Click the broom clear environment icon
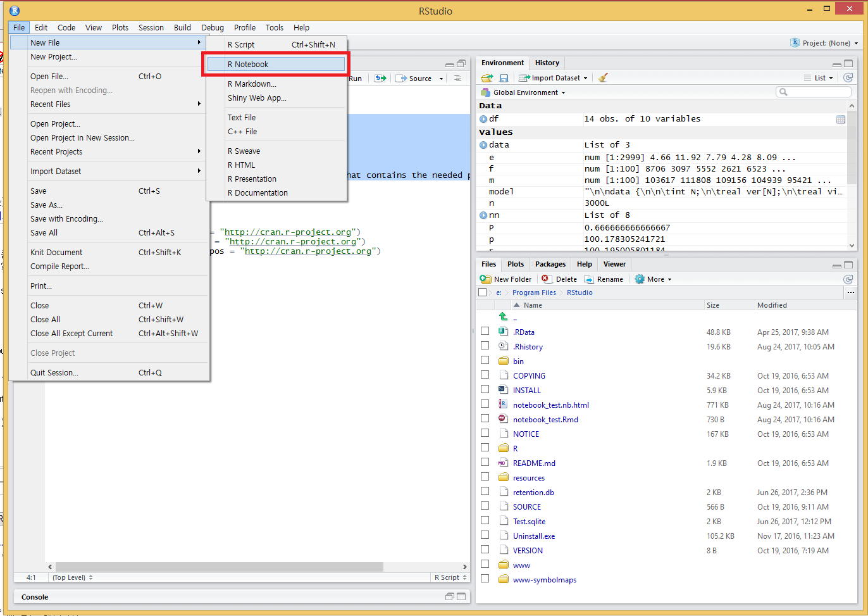The image size is (868, 616). pos(603,78)
